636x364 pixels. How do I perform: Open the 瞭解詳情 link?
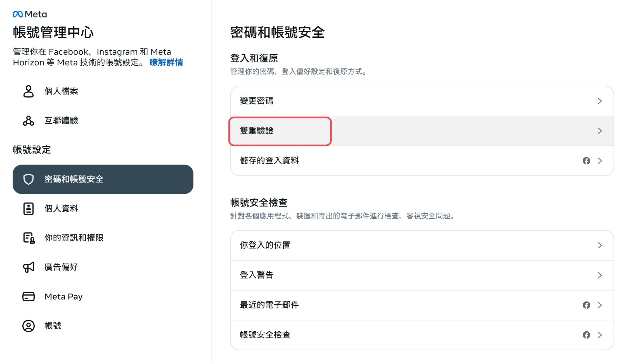click(x=166, y=62)
